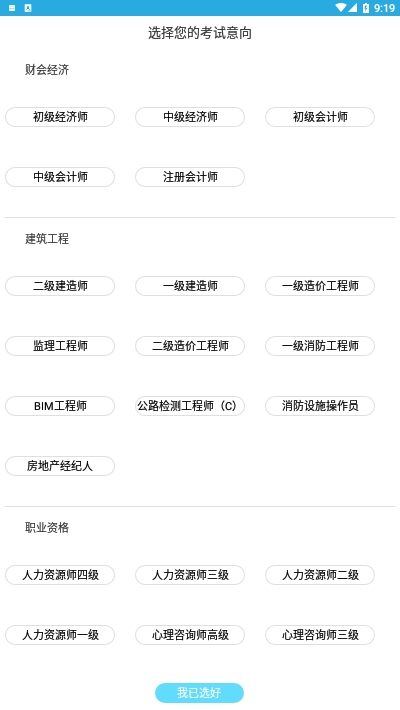Choose the 二级建造师 option
Screen dimensions: 400x710
tap(60, 286)
